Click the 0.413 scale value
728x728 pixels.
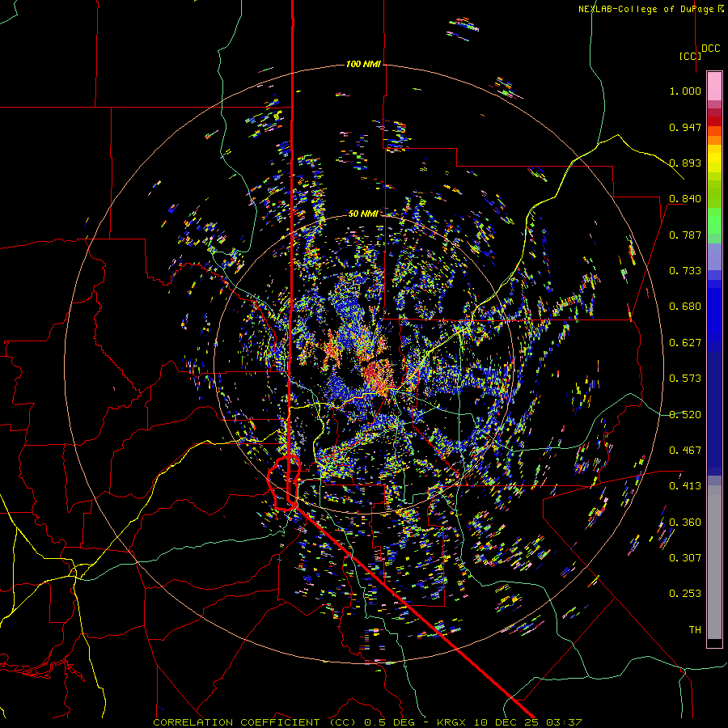(x=685, y=486)
